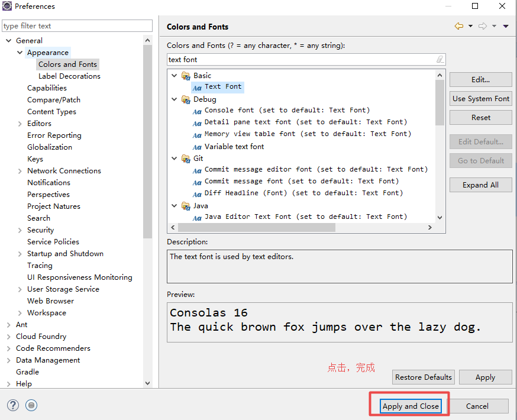This screenshot has height=420, width=517.
Task: Open the Web Browser preference page
Action: pos(50,301)
